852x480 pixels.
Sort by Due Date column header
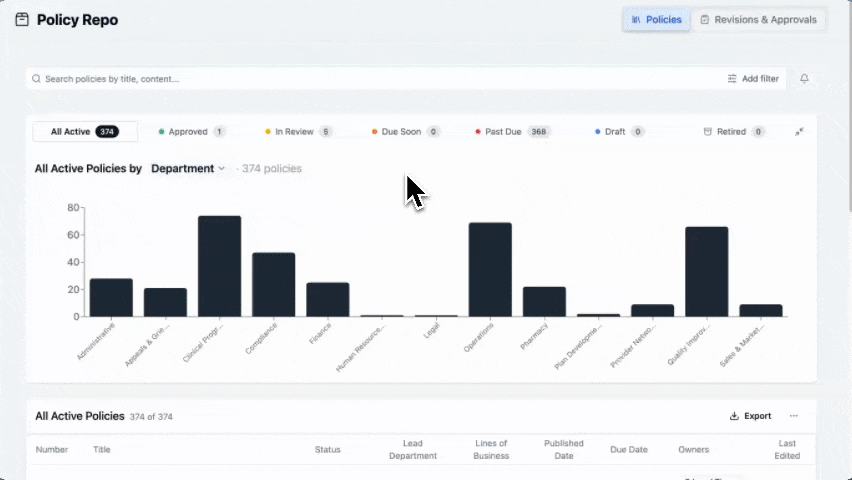pos(629,450)
